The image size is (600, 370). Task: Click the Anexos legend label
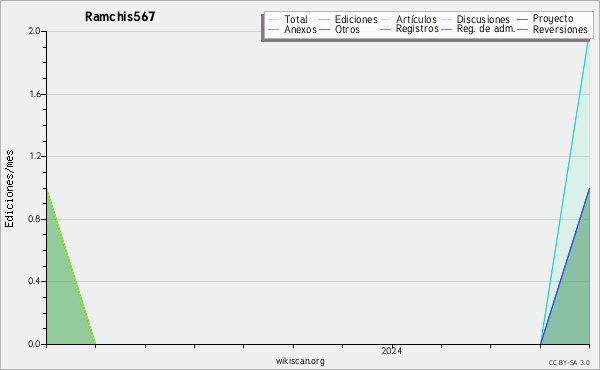click(x=300, y=29)
